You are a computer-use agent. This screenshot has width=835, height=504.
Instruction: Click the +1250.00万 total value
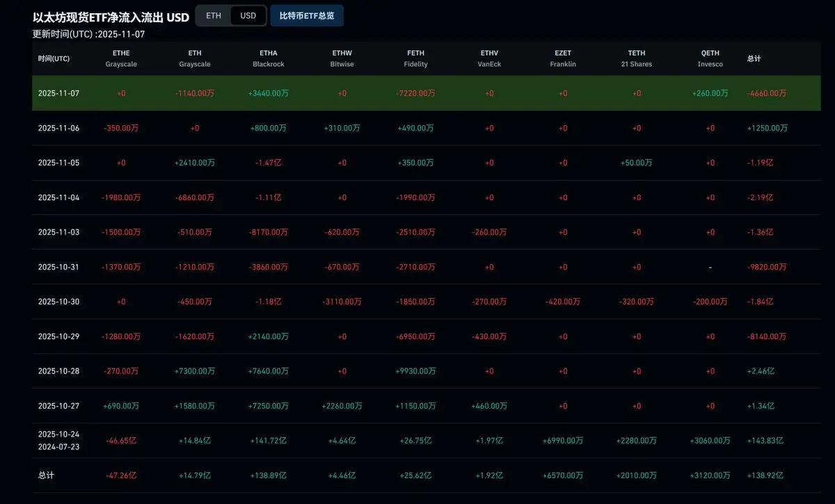point(768,128)
